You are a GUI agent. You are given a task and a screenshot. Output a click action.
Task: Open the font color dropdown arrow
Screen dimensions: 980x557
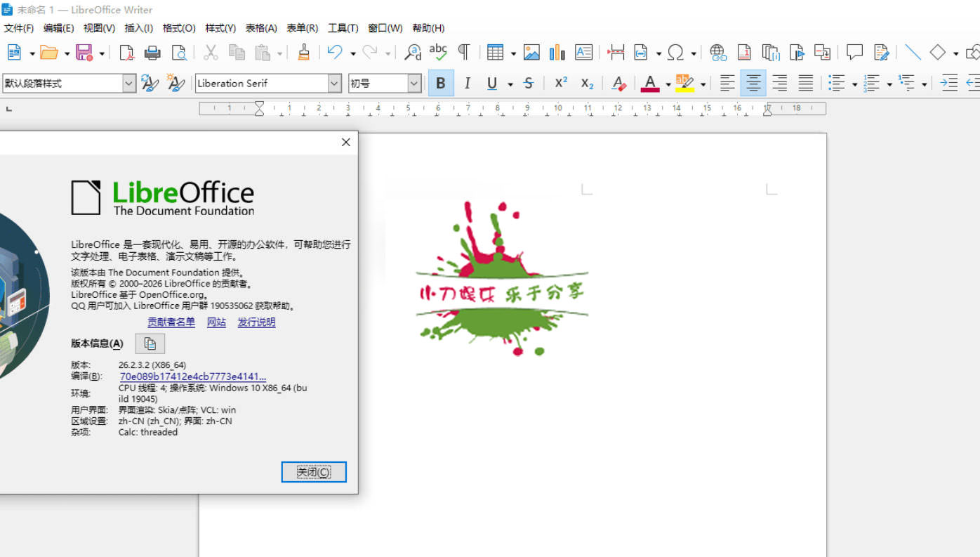point(668,84)
